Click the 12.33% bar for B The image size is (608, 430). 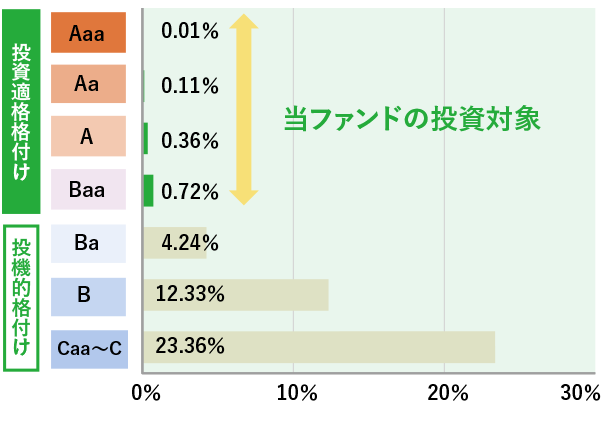click(x=236, y=295)
